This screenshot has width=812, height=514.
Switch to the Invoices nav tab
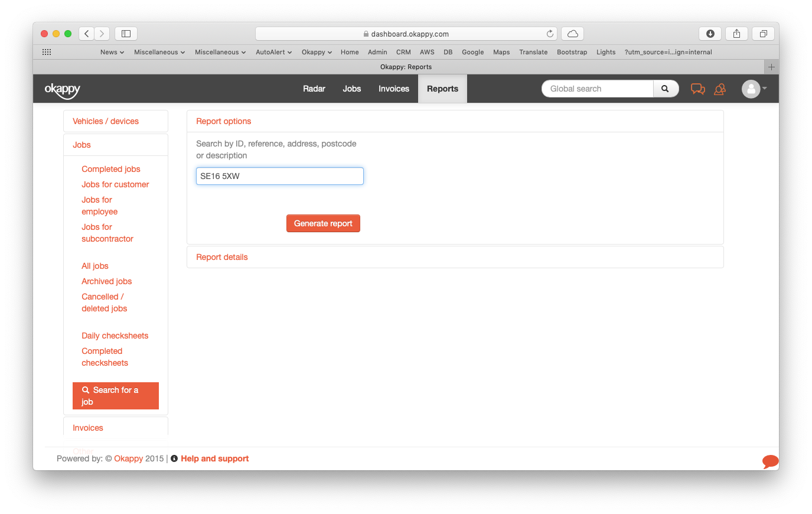pos(393,89)
